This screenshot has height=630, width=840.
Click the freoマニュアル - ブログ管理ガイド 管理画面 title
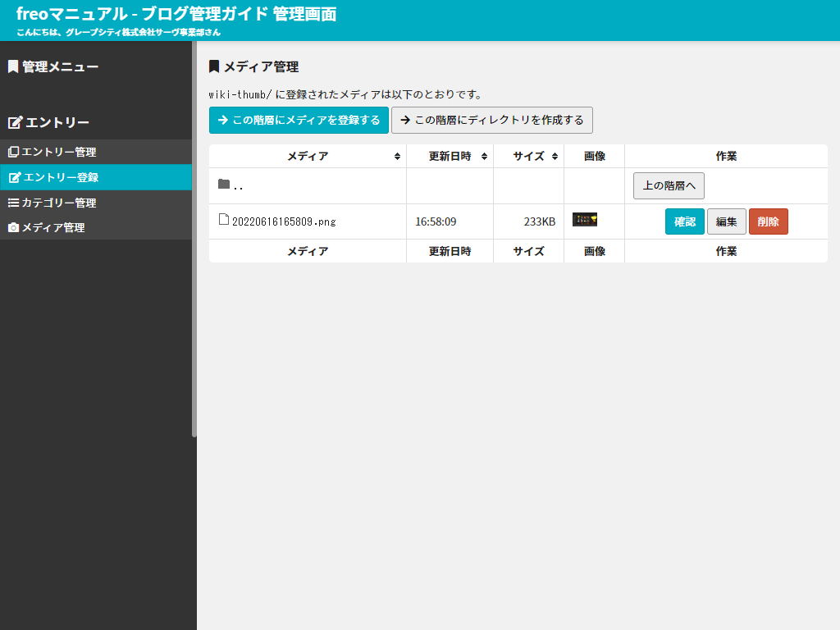tap(176, 14)
